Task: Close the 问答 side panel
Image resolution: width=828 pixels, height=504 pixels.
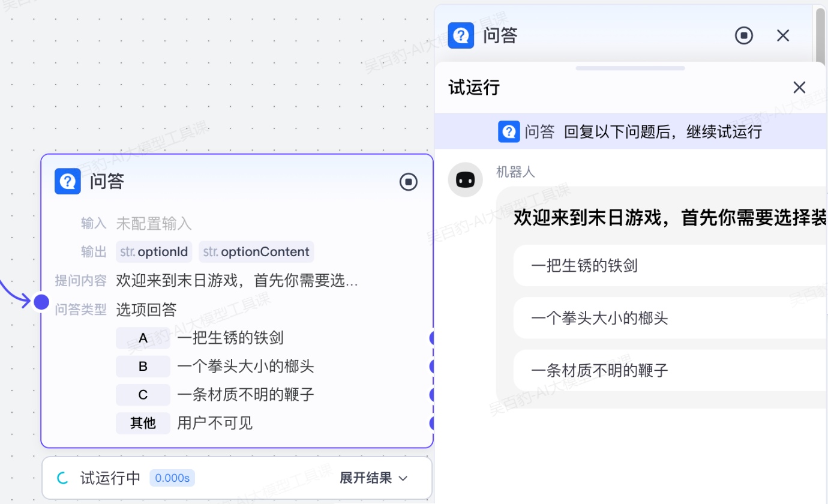Action: tap(783, 35)
